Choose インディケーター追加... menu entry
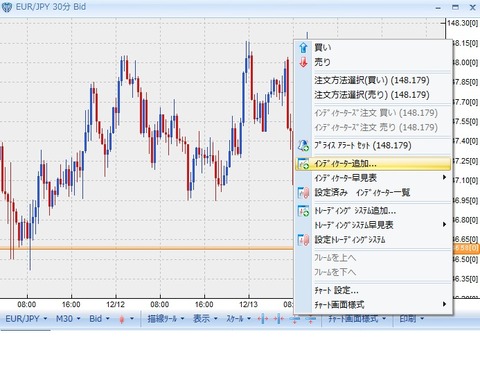 tap(373, 164)
